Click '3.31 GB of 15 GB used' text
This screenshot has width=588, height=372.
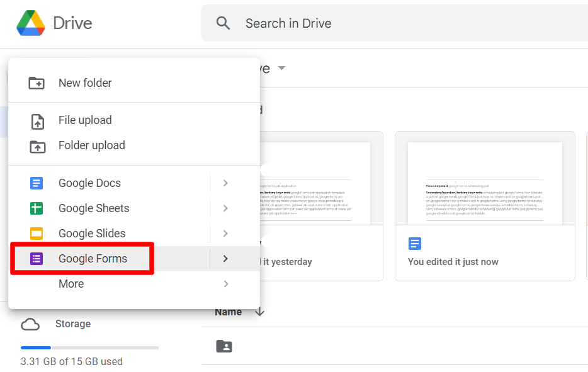(72, 361)
